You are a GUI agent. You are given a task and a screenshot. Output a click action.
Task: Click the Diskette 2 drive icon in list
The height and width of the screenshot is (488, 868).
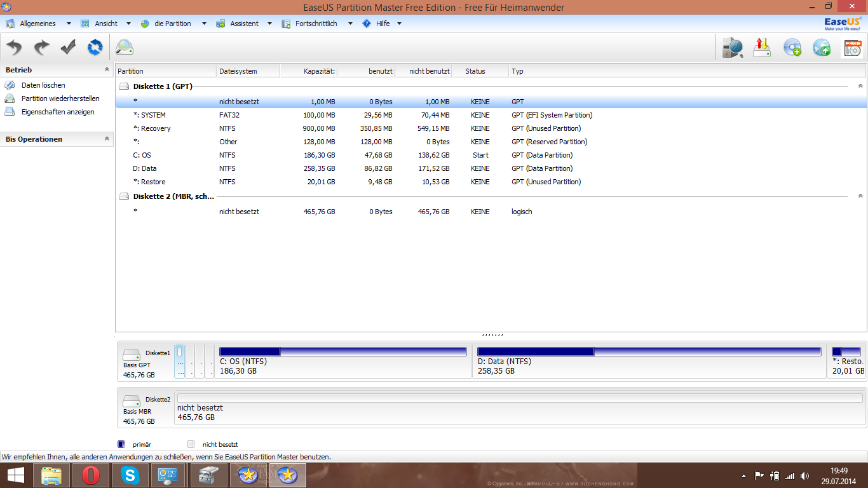point(124,196)
